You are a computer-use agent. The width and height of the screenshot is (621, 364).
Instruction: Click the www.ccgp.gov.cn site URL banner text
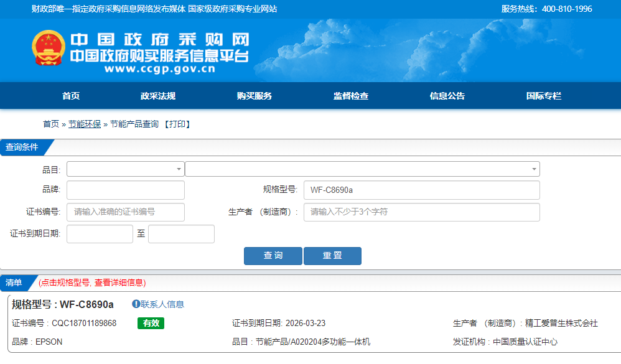click(x=160, y=69)
